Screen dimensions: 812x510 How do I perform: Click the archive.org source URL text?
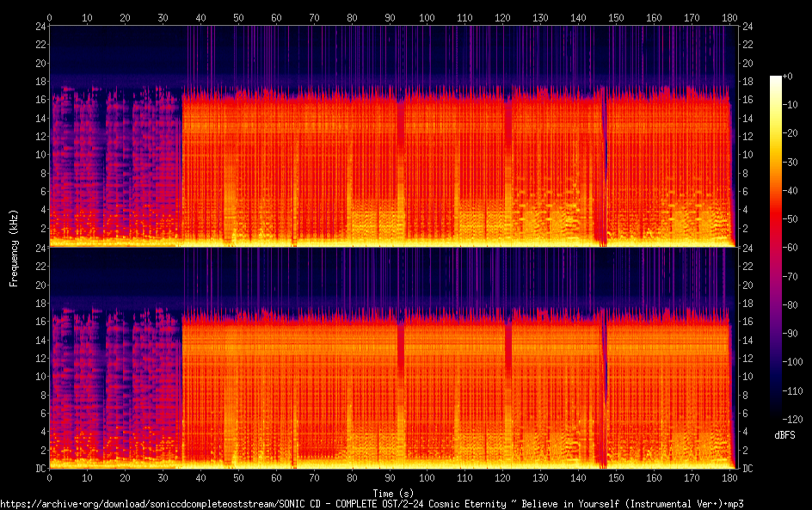(x=372, y=503)
